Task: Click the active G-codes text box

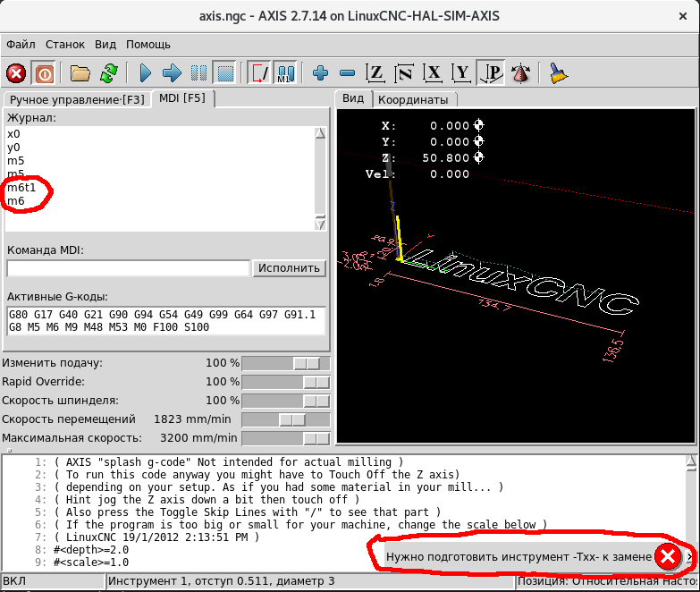Action: point(166,321)
